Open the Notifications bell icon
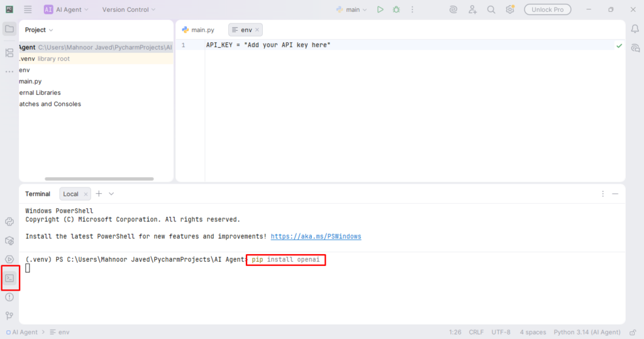Viewport: 644px width, 339px height. point(635,29)
